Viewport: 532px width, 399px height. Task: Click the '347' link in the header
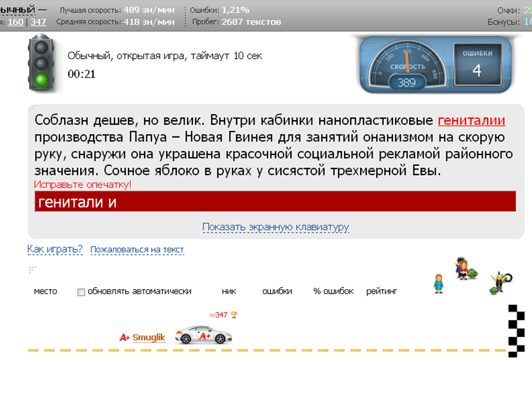[x=38, y=22]
